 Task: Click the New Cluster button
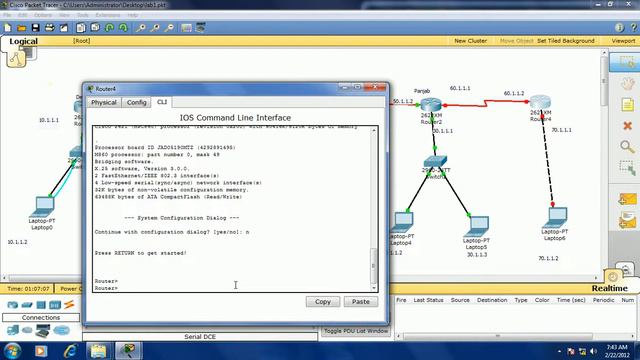click(470, 41)
